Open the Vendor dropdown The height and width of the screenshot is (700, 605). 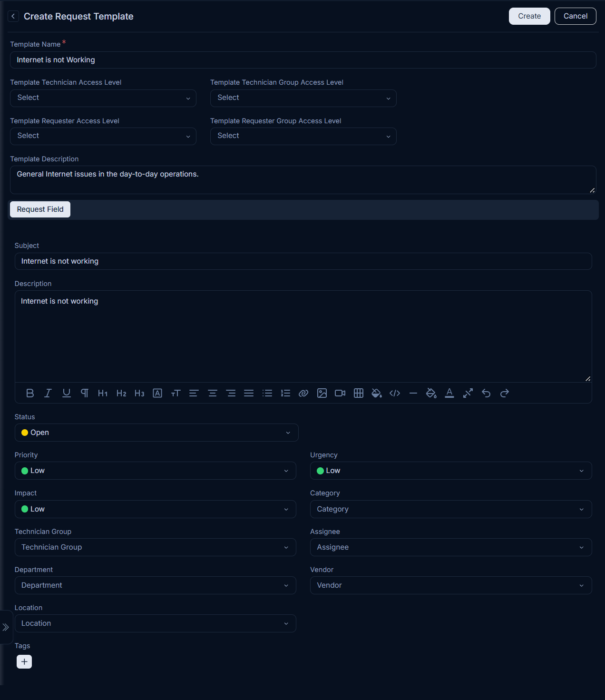click(x=451, y=585)
